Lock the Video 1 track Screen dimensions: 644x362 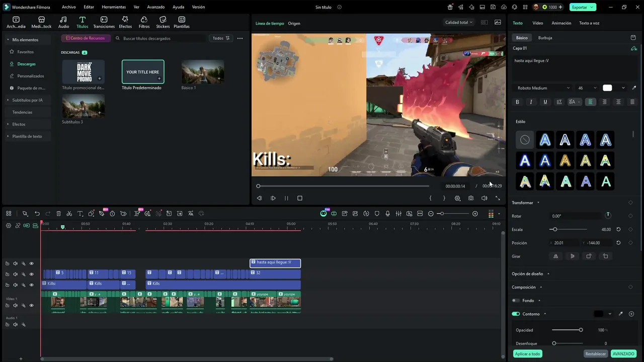click(7, 306)
